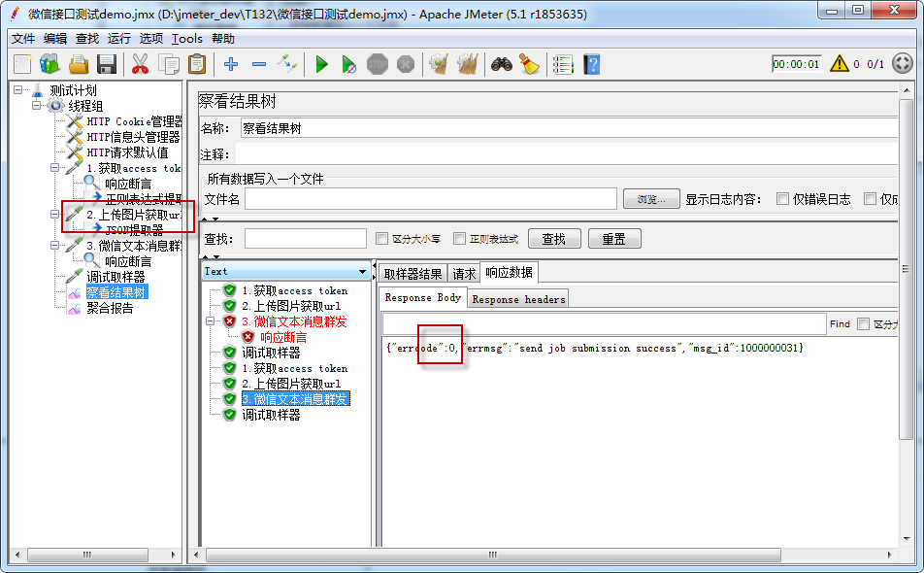The image size is (924, 573).
Task: Click the bottom horizontal scrollbar of results panel
Action: point(493,555)
